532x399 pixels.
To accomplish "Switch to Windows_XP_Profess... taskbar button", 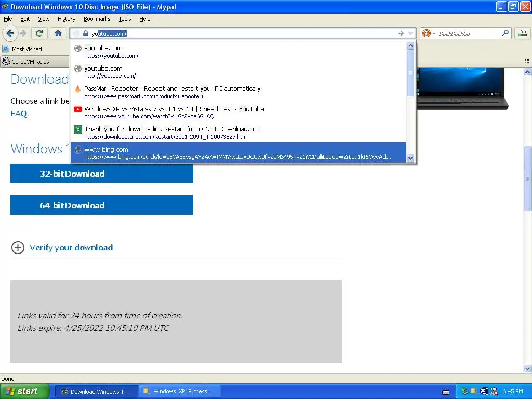I will (179, 391).
